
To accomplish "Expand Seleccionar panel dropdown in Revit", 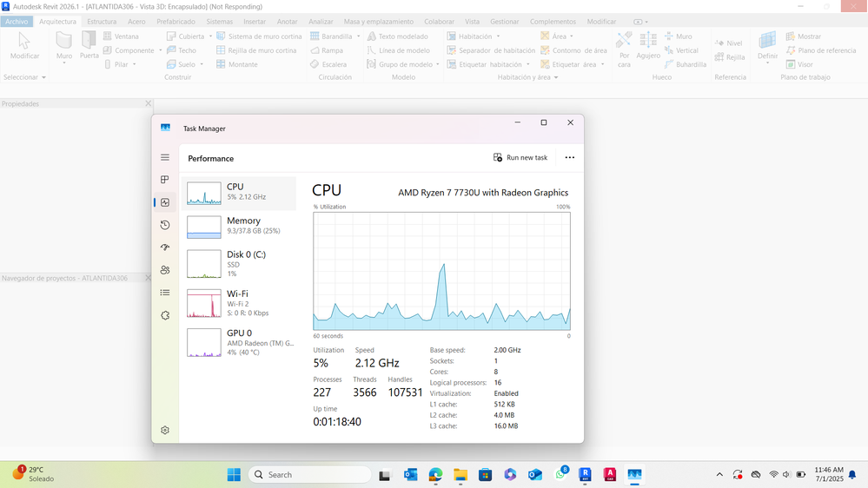I will click(x=43, y=77).
